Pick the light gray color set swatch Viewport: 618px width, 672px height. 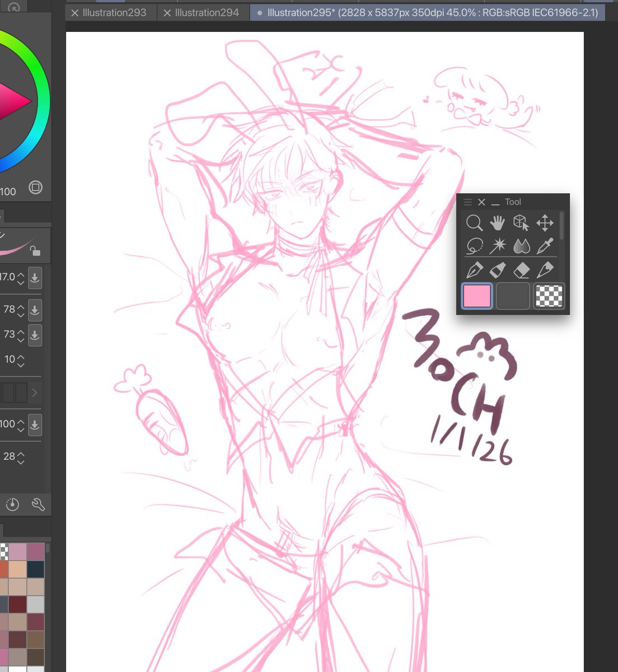[x=35, y=604]
